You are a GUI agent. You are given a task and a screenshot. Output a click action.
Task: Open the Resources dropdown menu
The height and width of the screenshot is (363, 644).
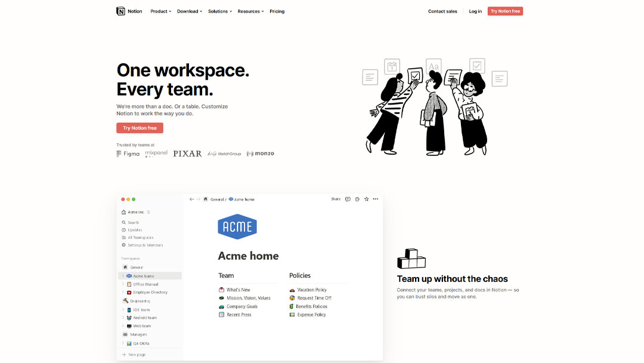(250, 11)
